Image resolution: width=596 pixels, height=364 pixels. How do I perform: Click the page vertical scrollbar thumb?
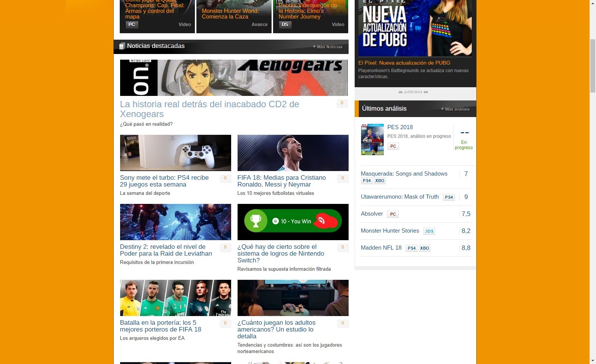(593, 65)
